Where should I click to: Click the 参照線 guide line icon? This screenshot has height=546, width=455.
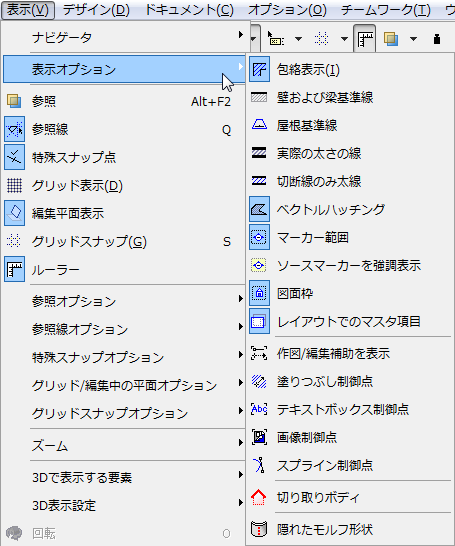tap(14, 129)
